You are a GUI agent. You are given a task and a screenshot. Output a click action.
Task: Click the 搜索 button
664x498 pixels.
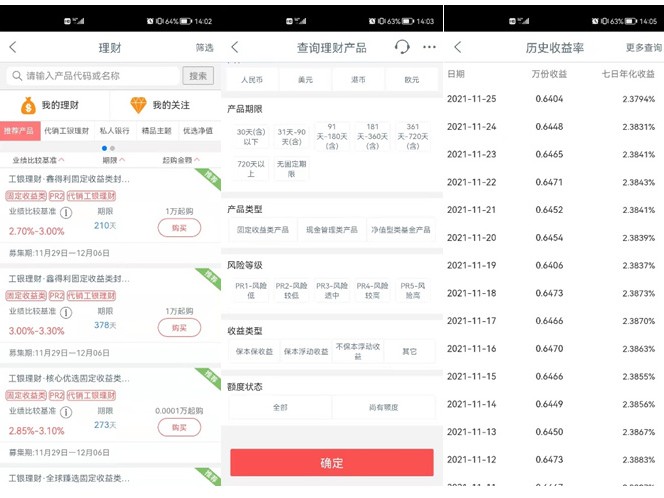[198, 76]
